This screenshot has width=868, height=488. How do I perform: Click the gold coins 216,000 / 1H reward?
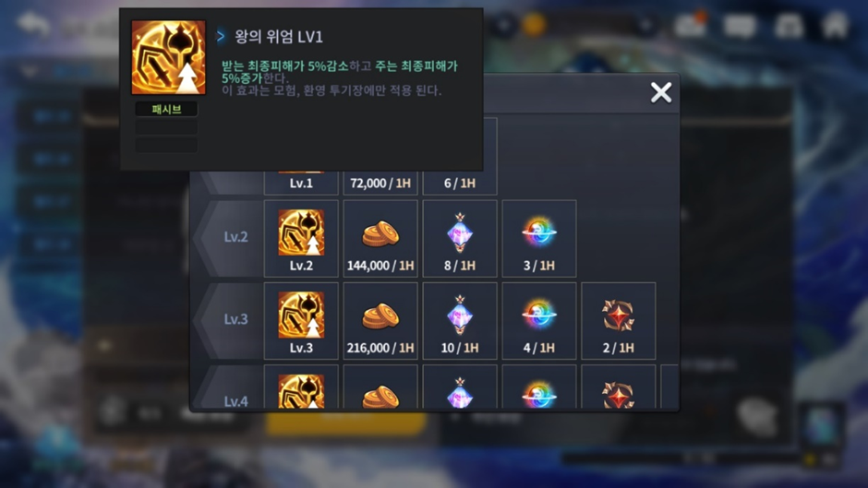pos(380,321)
